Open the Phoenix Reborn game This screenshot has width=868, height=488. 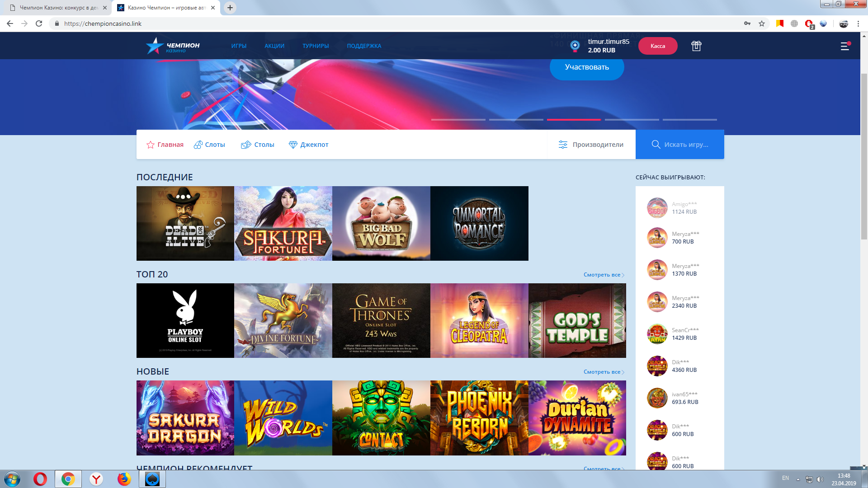coord(479,418)
